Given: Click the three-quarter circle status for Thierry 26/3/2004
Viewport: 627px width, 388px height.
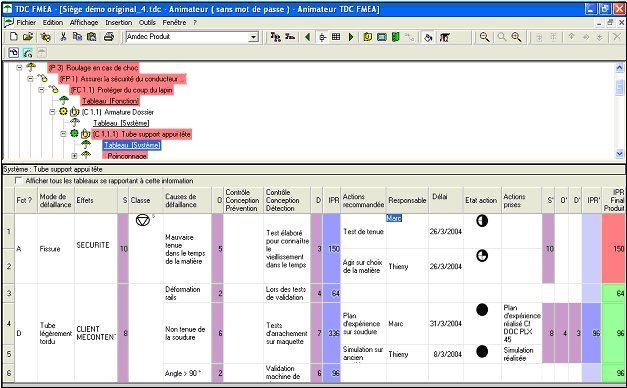Looking at the screenshot, I should pyautogui.click(x=482, y=256).
